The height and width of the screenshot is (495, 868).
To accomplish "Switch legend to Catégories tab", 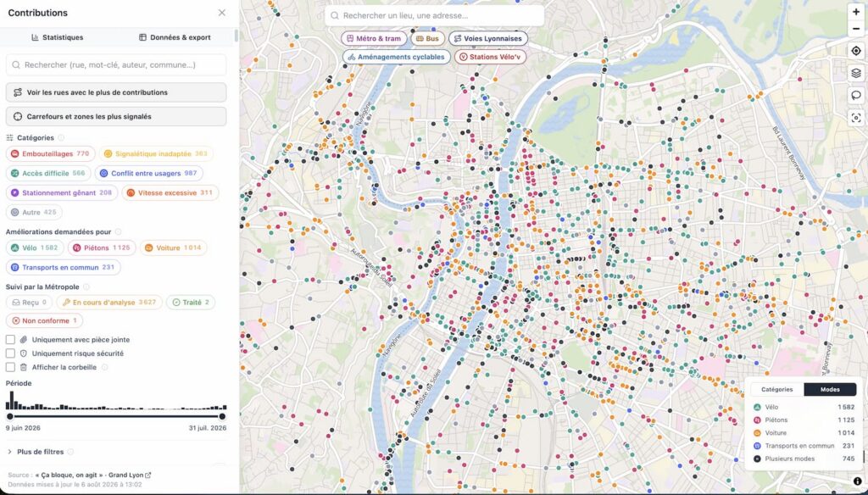I will (776, 389).
